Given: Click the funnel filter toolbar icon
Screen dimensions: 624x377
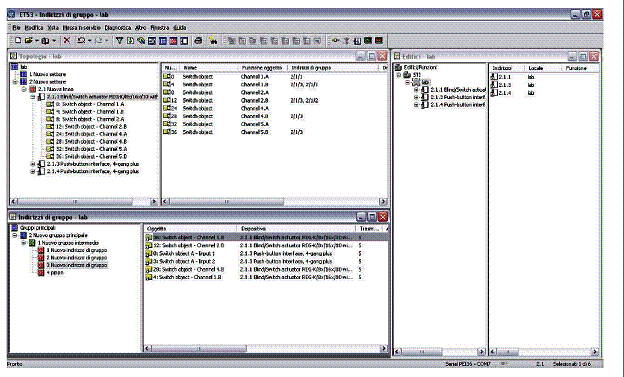Looking at the screenshot, I should pyautogui.click(x=119, y=41).
